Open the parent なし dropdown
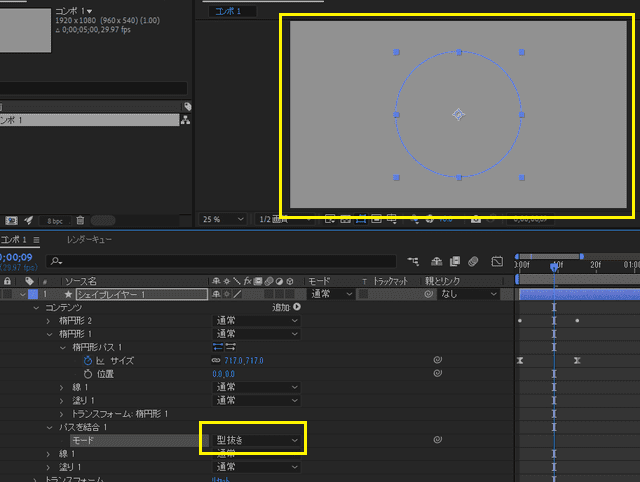The image size is (640, 482). point(469,294)
